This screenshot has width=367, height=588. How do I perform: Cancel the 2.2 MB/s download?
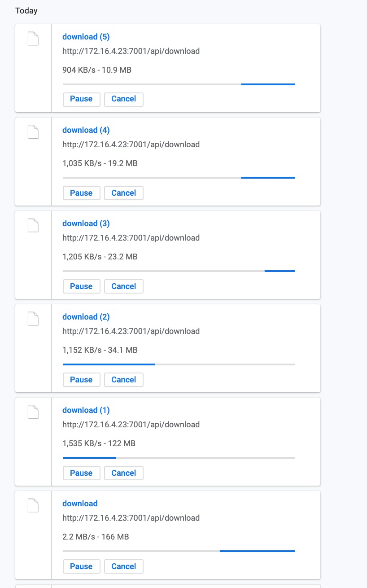click(x=123, y=566)
